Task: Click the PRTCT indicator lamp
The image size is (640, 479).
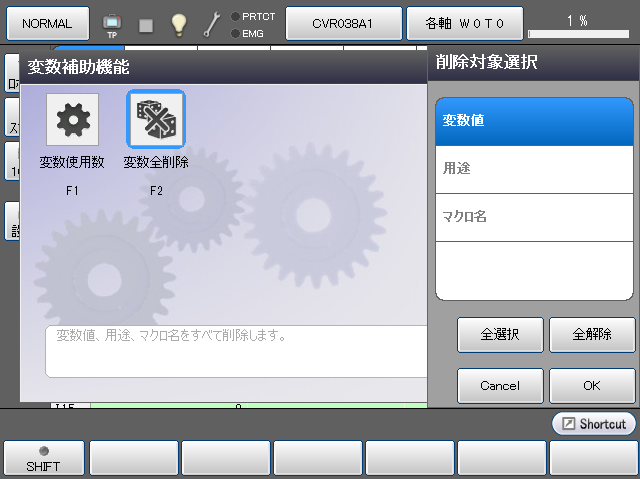Action: click(x=235, y=16)
